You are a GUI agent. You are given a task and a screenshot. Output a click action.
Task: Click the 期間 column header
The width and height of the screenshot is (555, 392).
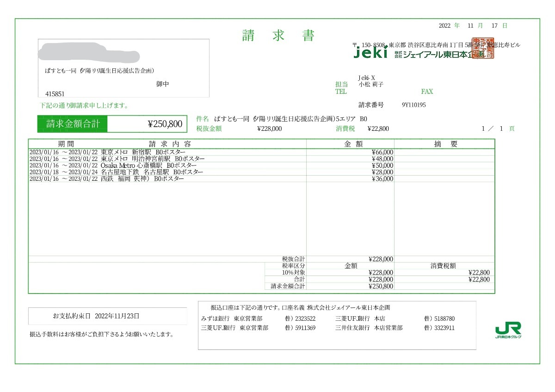pos(66,144)
